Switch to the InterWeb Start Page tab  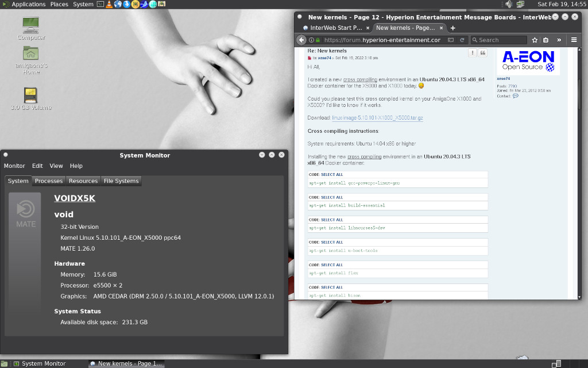[x=335, y=28]
